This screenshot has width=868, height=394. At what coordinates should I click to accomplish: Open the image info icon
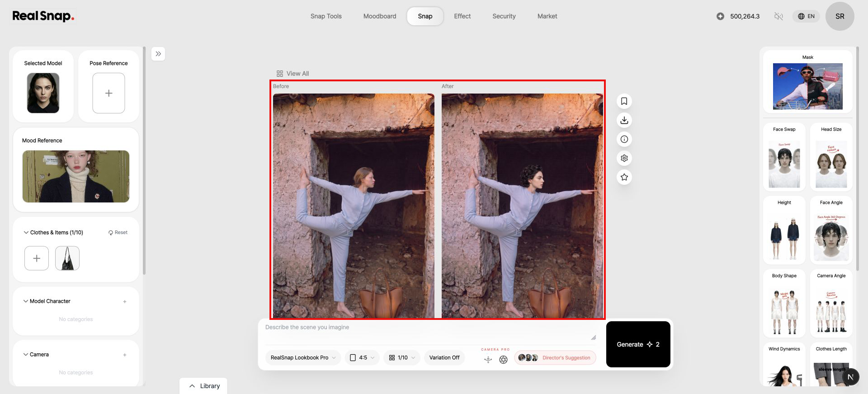pos(624,139)
